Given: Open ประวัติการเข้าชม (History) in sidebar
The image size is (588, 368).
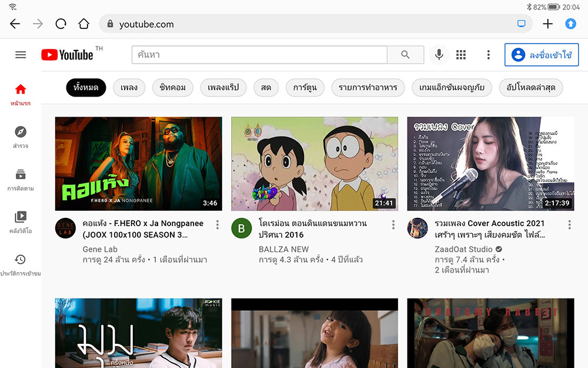Looking at the screenshot, I should tap(21, 264).
